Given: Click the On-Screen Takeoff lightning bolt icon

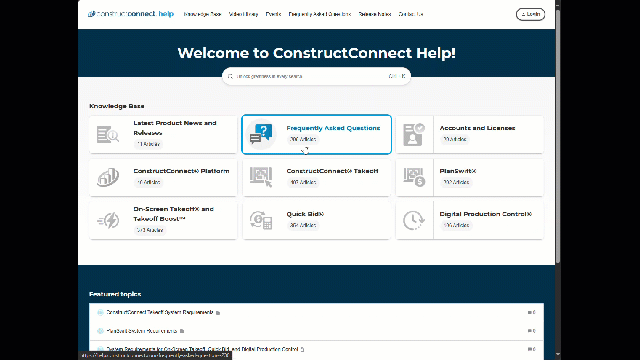Looking at the screenshot, I should coord(108,220).
